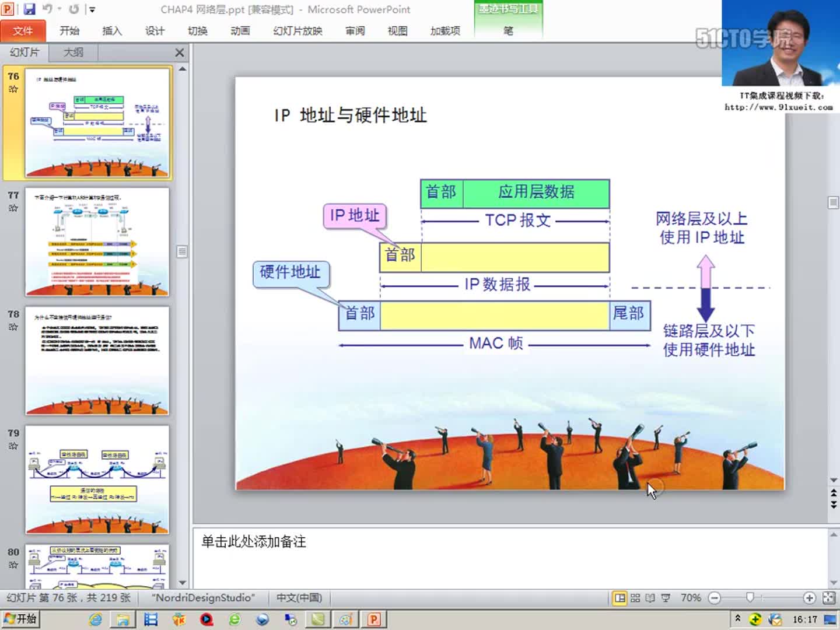
Task: Click the 链路层及以下使用硬件地址 text
Action: pos(709,340)
